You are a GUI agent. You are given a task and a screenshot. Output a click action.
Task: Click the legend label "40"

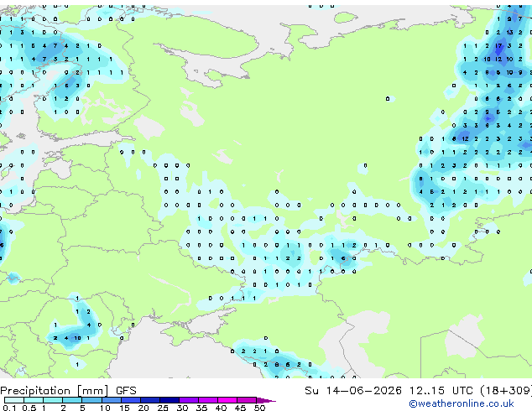(221, 408)
